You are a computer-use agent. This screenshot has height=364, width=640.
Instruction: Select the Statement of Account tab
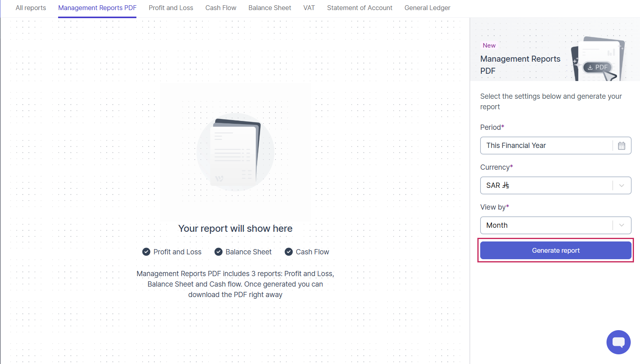click(x=360, y=8)
